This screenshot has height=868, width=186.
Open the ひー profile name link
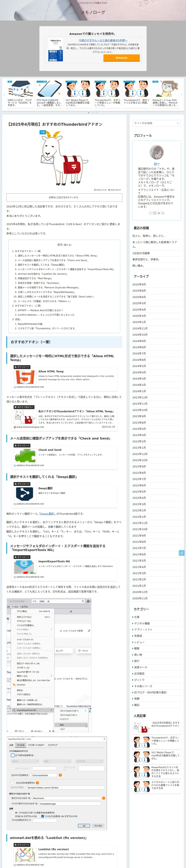click(157, 164)
